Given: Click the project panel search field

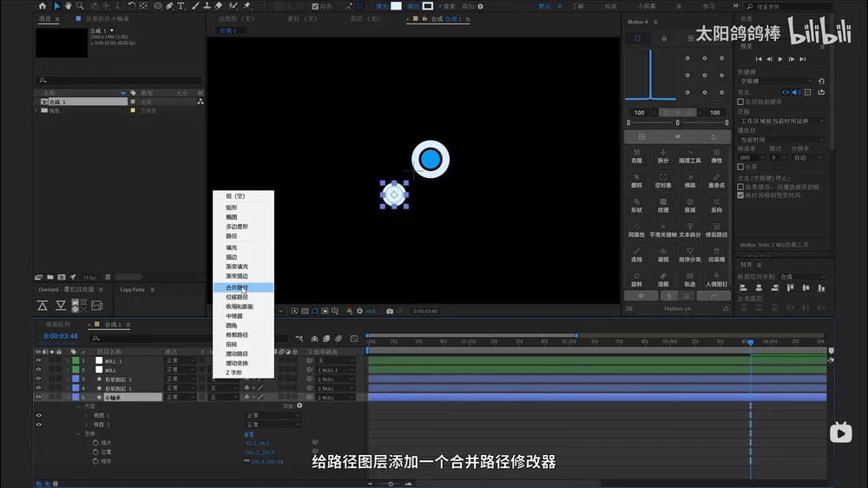Looking at the screenshot, I should point(119,81).
